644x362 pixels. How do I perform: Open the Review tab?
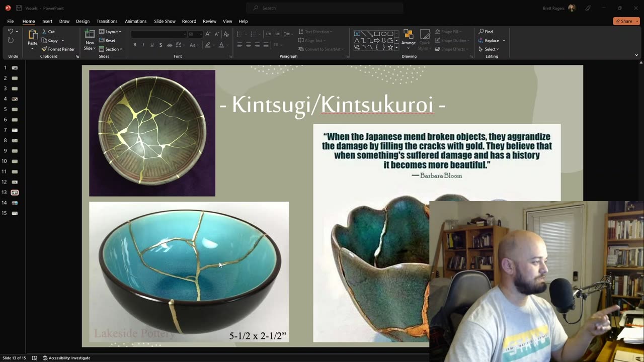tap(209, 21)
